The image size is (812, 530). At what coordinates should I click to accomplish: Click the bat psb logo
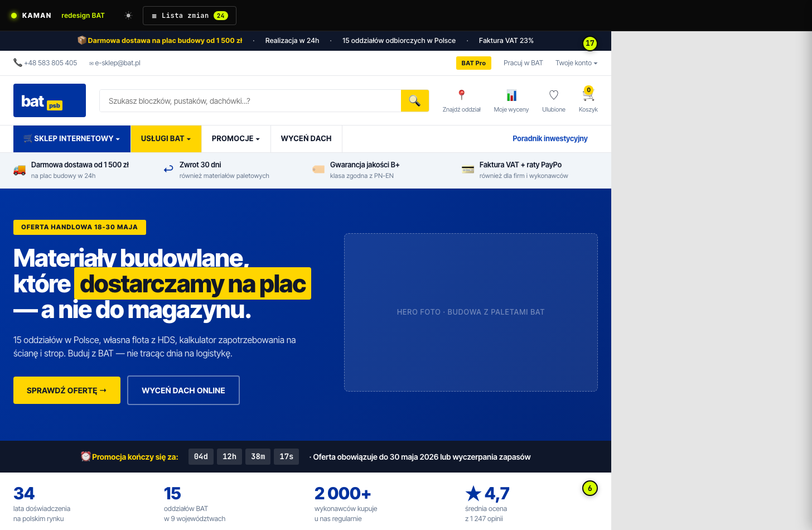coord(50,100)
